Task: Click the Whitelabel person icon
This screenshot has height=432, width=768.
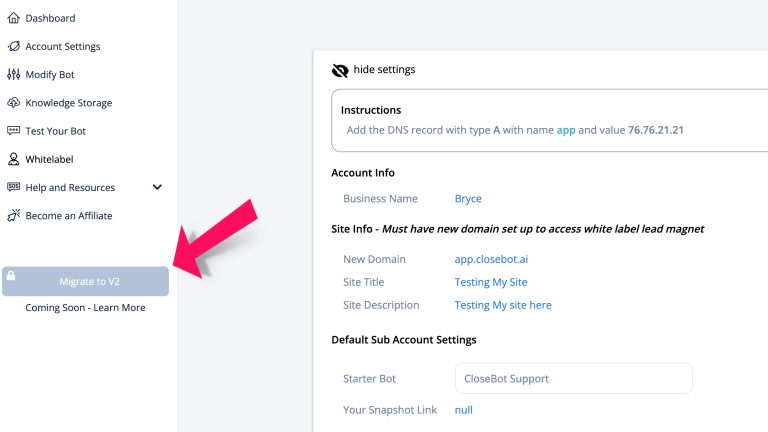Action: point(14,159)
